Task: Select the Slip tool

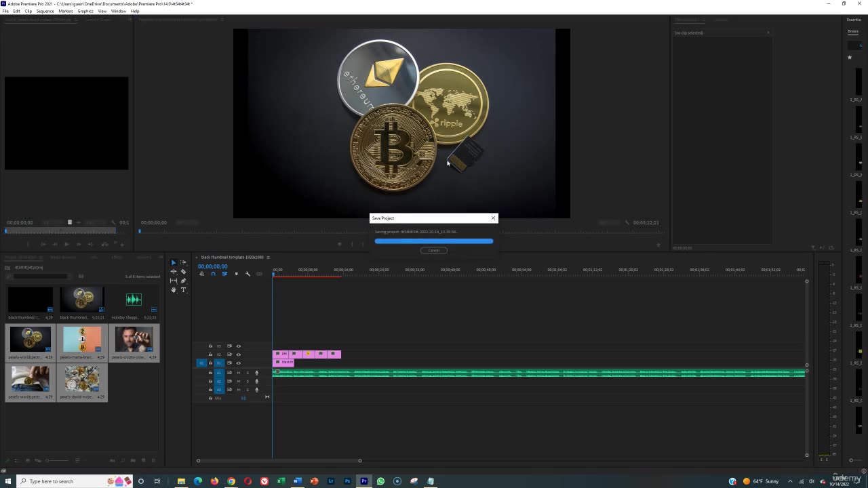Action: pos(173,281)
